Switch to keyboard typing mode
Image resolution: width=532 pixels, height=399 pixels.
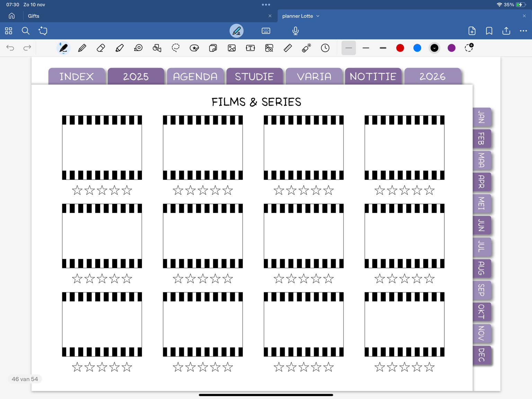click(266, 31)
